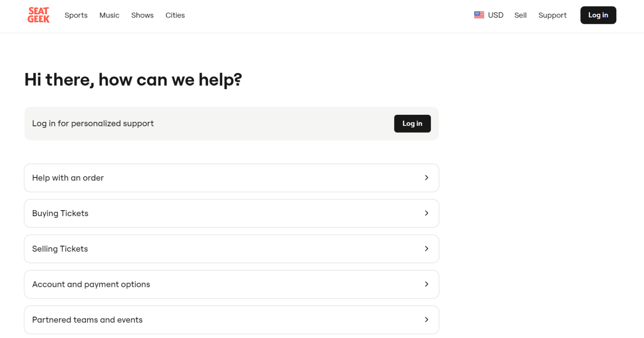
Task: Click the US flag currency icon
Action: tap(479, 15)
